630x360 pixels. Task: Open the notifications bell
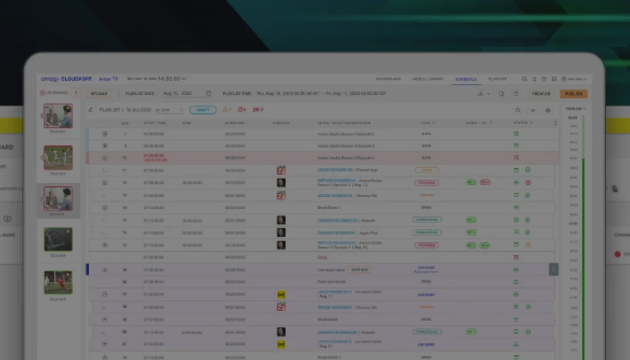point(534,79)
